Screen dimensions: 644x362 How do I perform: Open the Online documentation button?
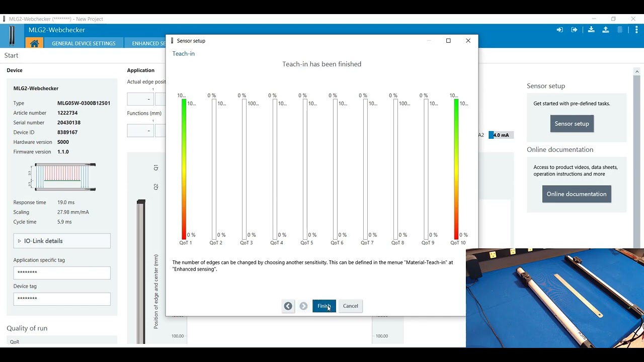tap(577, 194)
